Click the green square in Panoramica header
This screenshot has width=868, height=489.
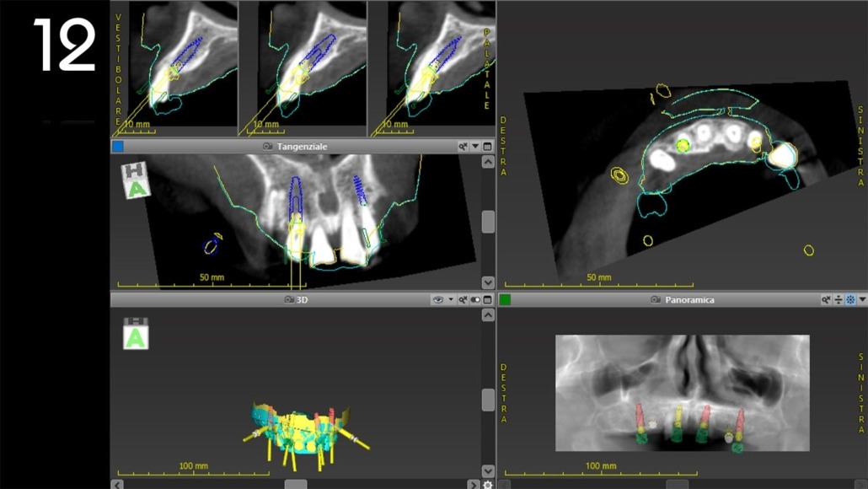(x=506, y=299)
